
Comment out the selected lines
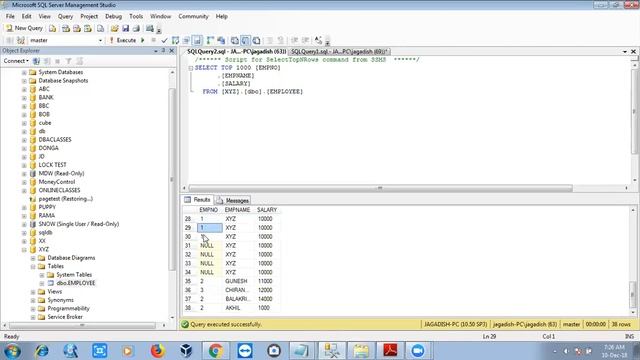click(x=270, y=40)
